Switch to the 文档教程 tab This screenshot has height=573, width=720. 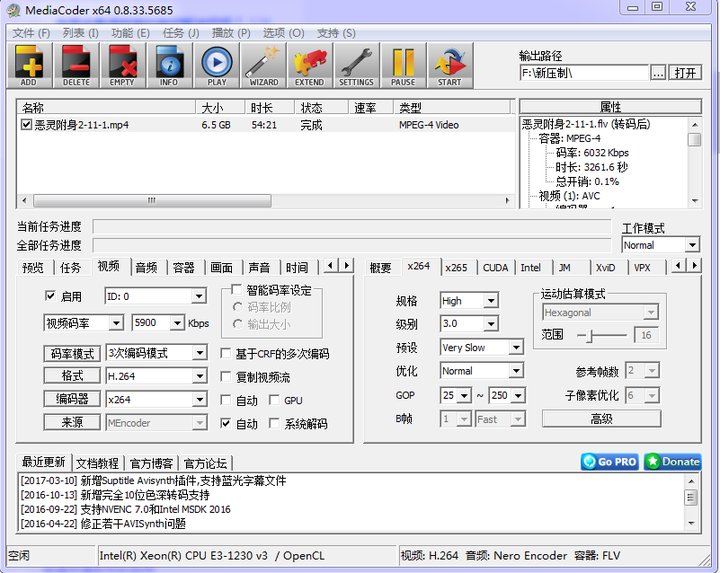tap(97, 463)
